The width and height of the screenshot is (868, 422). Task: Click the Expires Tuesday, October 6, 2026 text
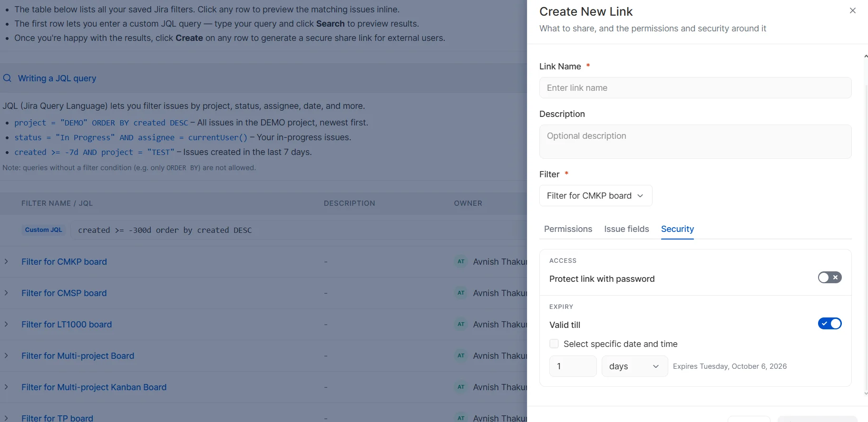[x=730, y=366]
